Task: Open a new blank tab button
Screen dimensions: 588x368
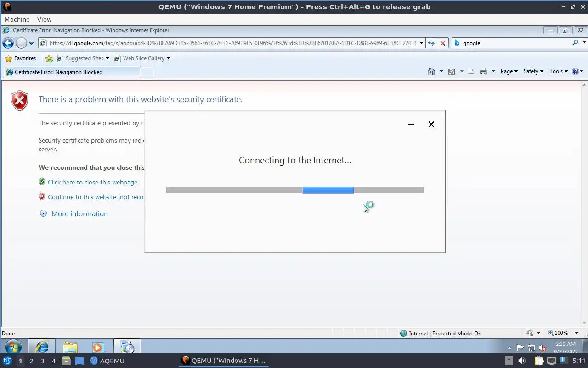Action: pyautogui.click(x=147, y=72)
